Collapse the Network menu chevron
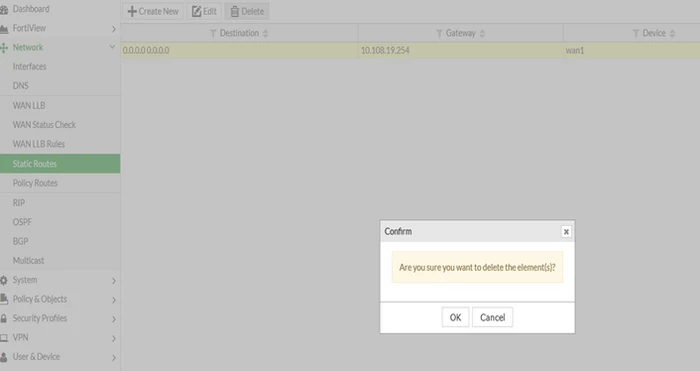Viewport: 700px width, 371px height. point(112,47)
